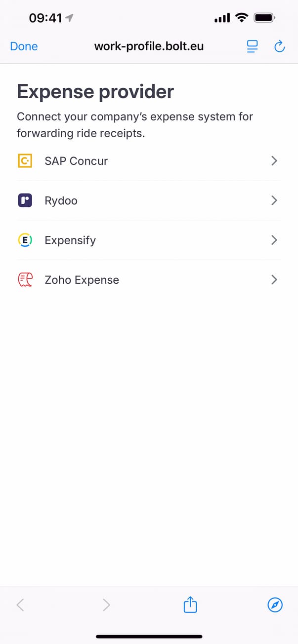Image resolution: width=298 pixels, height=644 pixels.
Task: Open the share sheet icon
Action: pyautogui.click(x=190, y=605)
